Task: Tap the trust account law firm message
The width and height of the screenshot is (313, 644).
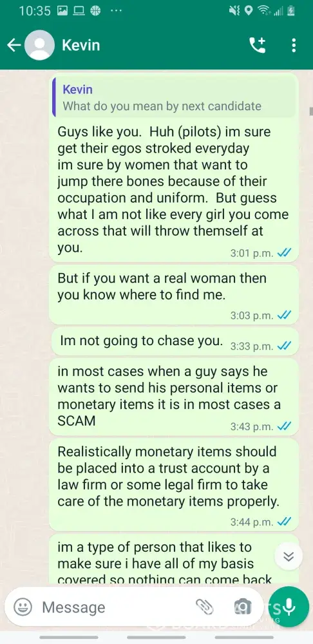Action: 174,484
